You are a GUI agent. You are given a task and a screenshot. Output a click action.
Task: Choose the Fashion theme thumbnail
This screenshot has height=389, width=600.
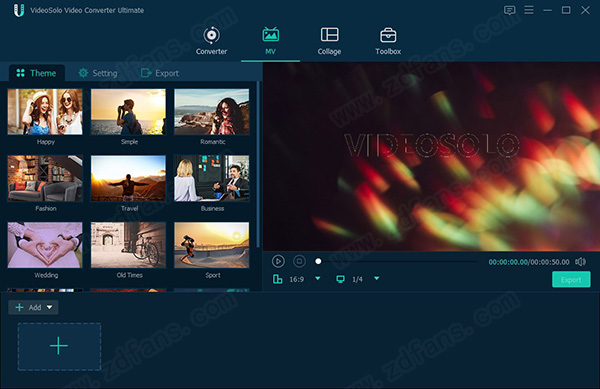coord(45,178)
